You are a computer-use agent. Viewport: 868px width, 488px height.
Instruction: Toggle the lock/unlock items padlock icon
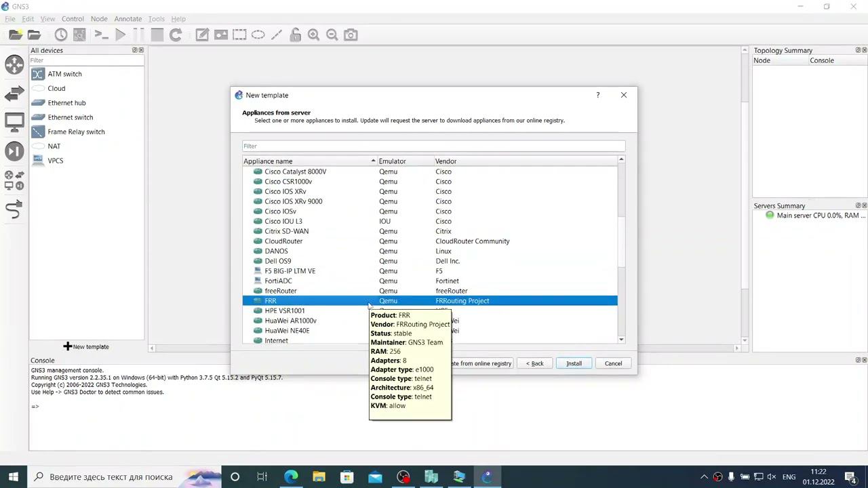[x=295, y=35]
